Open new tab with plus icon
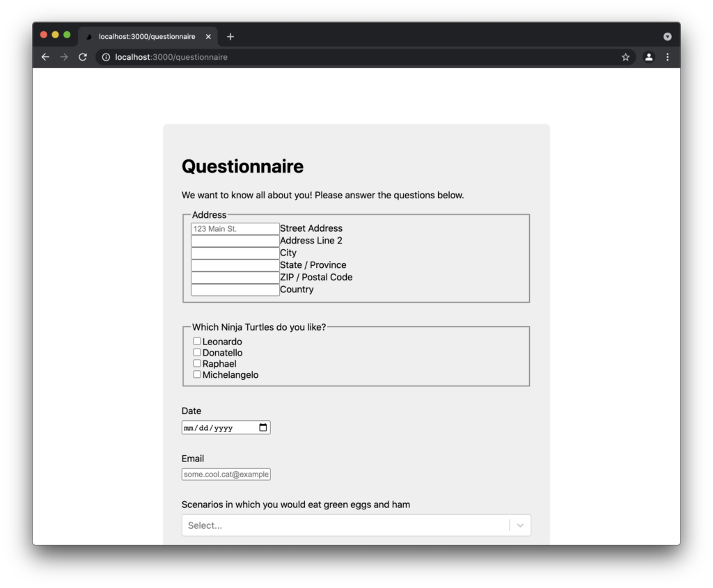 (x=230, y=36)
